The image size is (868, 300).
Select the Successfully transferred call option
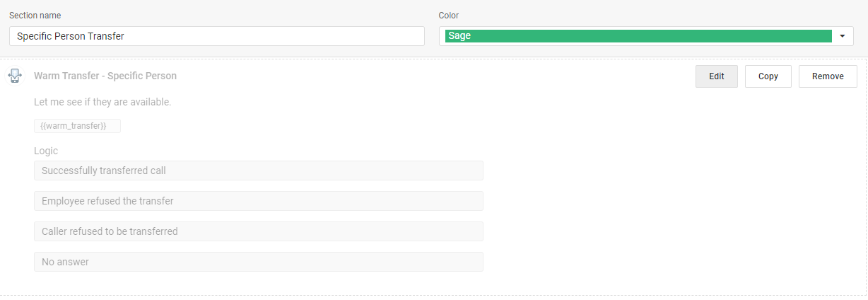pos(259,171)
